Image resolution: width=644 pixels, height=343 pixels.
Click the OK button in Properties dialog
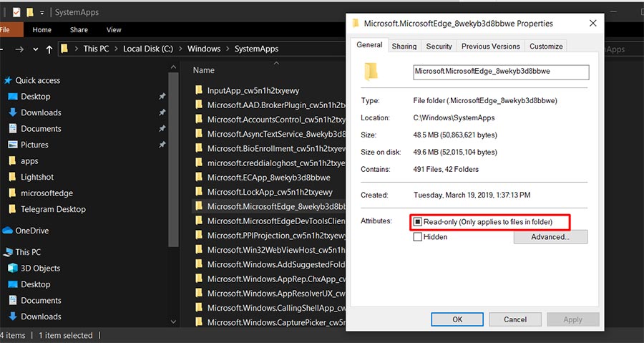point(457,319)
